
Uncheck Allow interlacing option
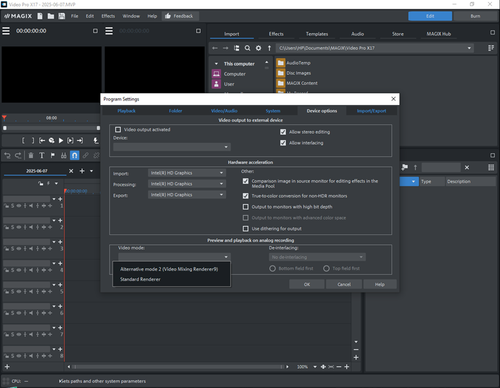(x=283, y=143)
